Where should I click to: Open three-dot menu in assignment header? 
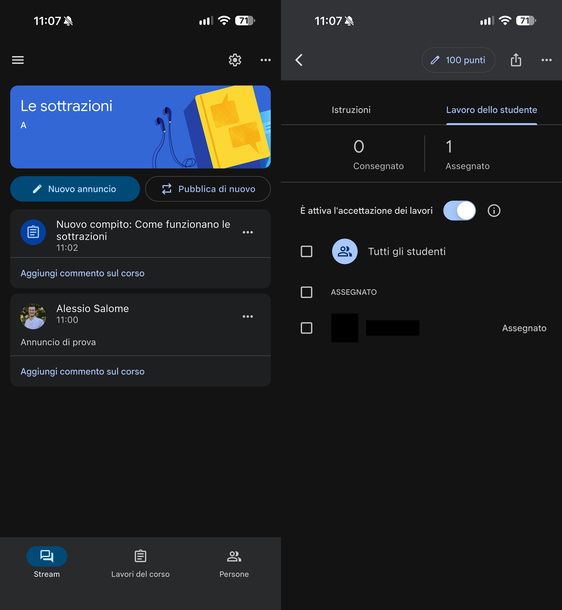[546, 60]
